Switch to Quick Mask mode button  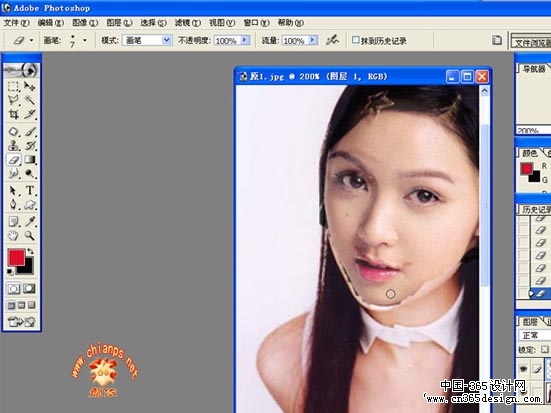click(30, 289)
